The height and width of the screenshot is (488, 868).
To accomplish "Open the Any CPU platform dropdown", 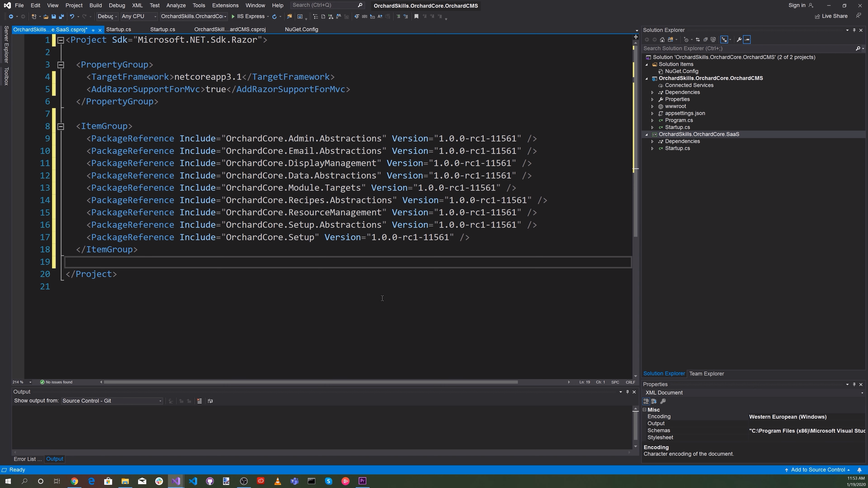I will 139,16.
